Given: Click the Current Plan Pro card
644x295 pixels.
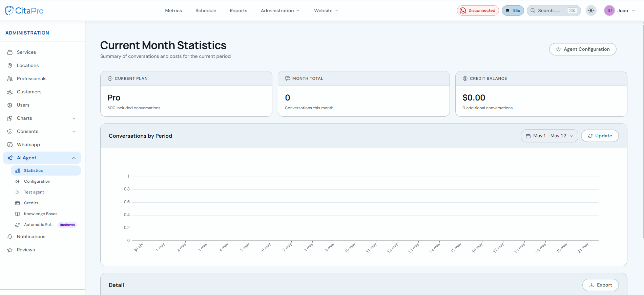Looking at the screenshot, I should [x=186, y=94].
